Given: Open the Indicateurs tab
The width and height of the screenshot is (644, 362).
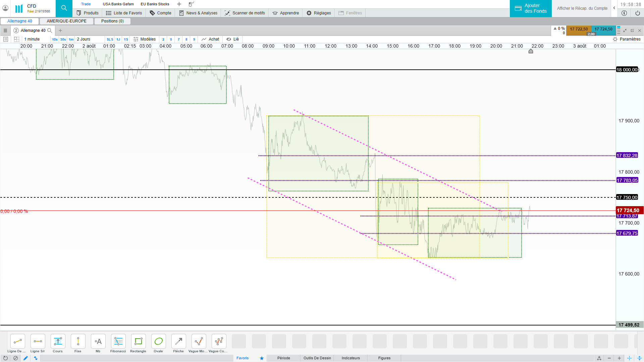Looking at the screenshot, I should (351, 358).
